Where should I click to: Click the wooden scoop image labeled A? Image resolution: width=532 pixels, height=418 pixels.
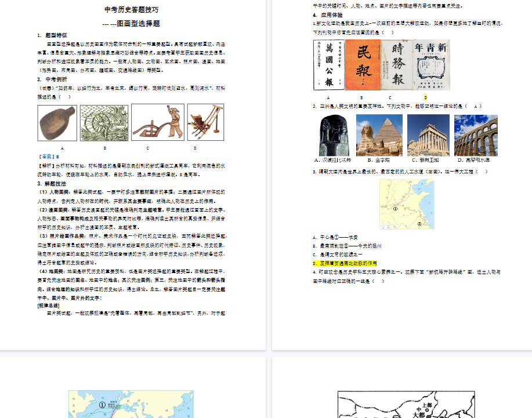tap(57, 123)
